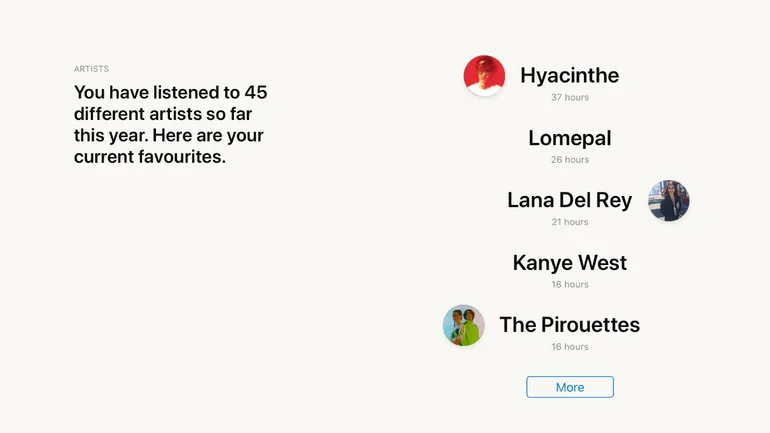This screenshot has width=770, height=433.
Task: Select the Kanye West artist name
Action: pos(569,263)
